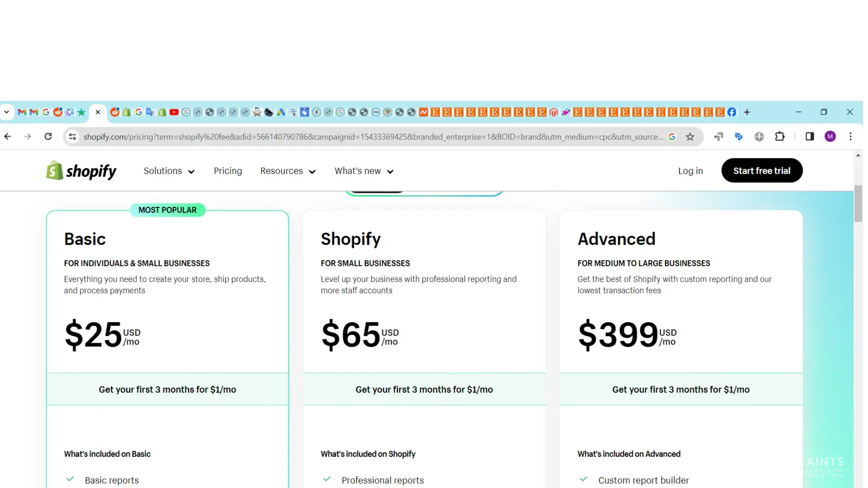
Task: Switch to the YouTube tab
Action: [x=174, y=112]
